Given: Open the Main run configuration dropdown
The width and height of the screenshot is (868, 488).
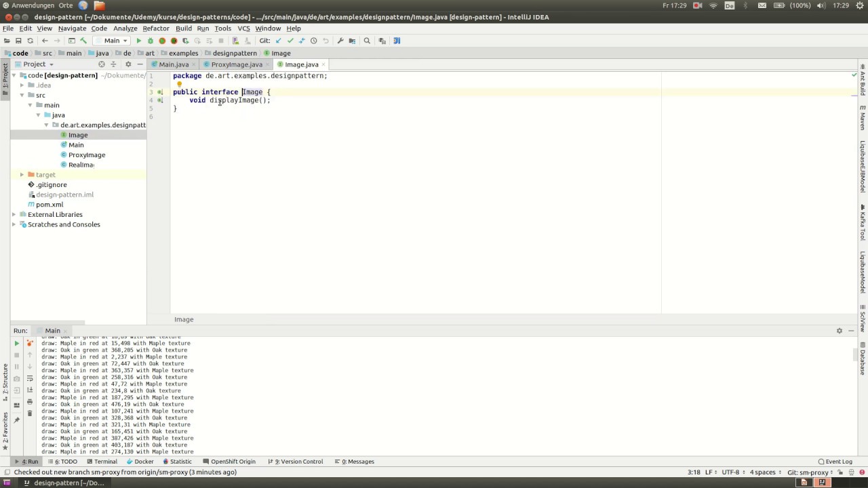Looking at the screenshot, I should click(x=112, y=41).
